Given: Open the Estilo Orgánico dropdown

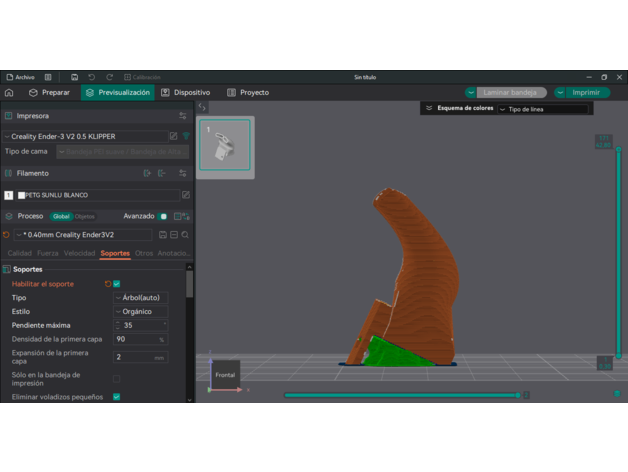Looking at the screenshot, I should pyautogui.click(x=141, y=312).
